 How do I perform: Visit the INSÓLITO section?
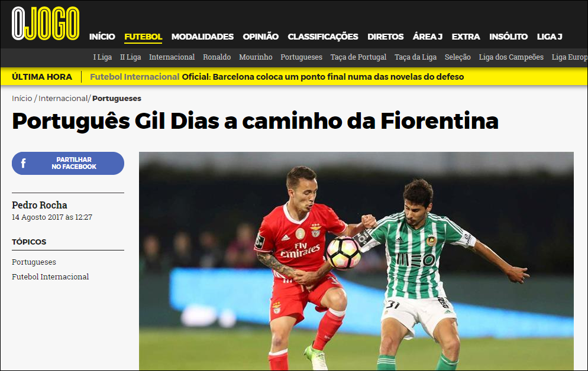pos(508,37)
